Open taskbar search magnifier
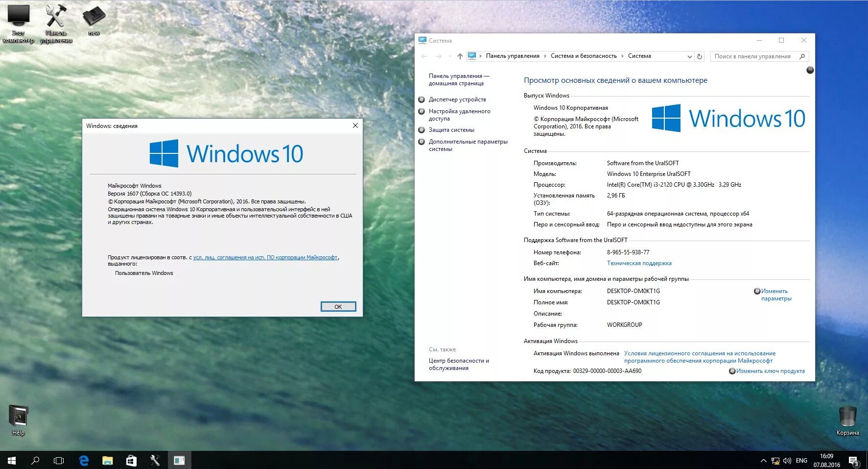The image size is (868, 469). coord(35,460)
